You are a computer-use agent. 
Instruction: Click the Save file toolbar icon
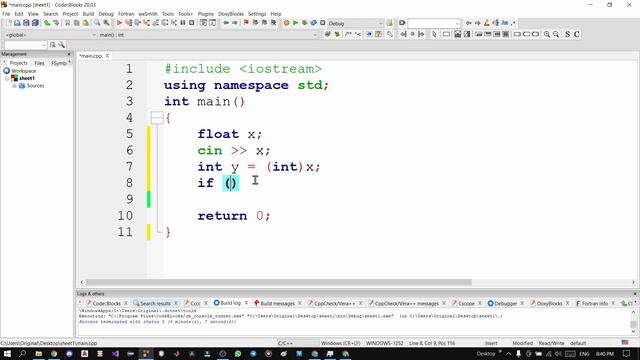point(26,23)
